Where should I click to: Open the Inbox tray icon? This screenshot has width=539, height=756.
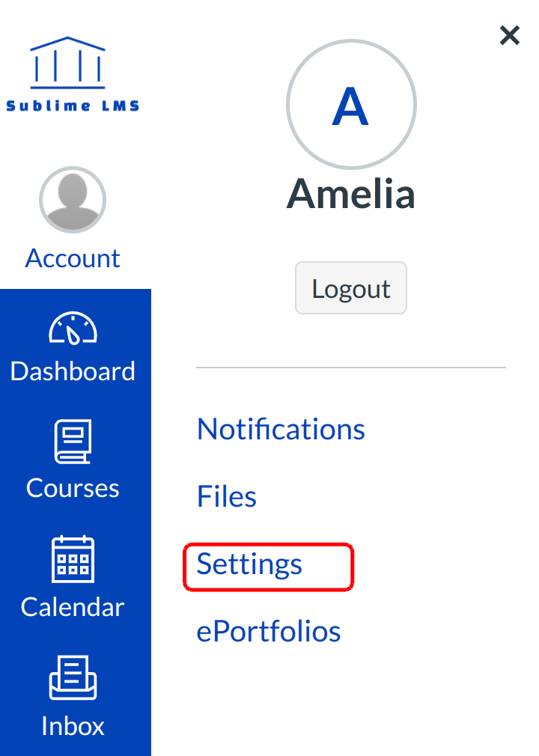tap(73, 677)
